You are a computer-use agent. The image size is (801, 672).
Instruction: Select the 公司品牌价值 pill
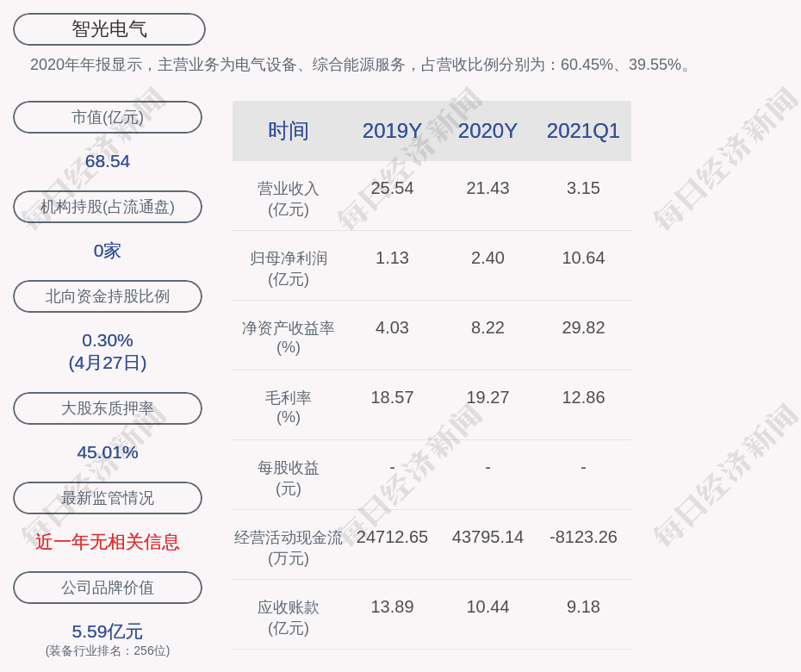(108, 588)
